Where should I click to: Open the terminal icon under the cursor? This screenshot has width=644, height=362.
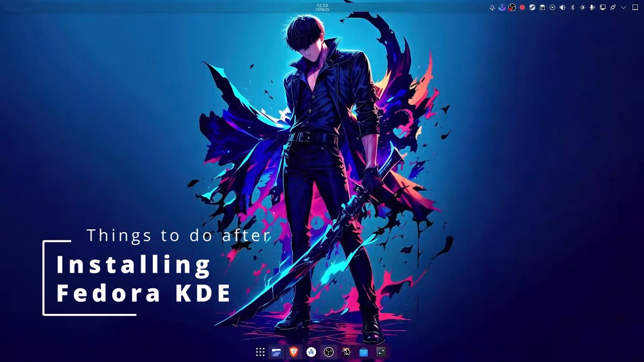pyautogui.click(x=346, y=352)
